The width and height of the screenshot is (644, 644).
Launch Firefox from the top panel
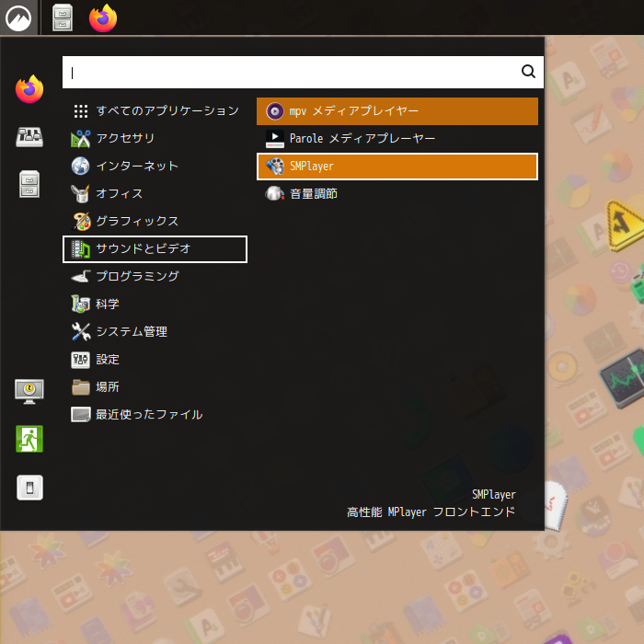pyautogui.click(x=103, y=18)
